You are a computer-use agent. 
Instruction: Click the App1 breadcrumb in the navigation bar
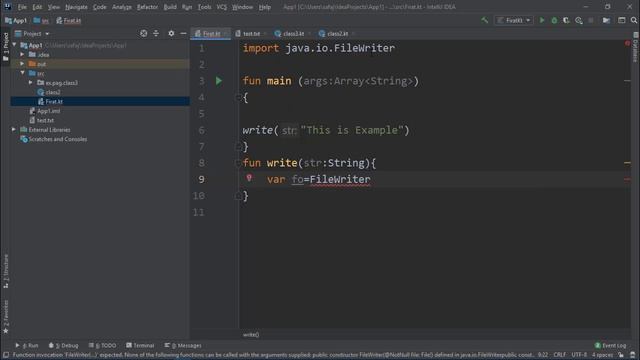[16, 20]
